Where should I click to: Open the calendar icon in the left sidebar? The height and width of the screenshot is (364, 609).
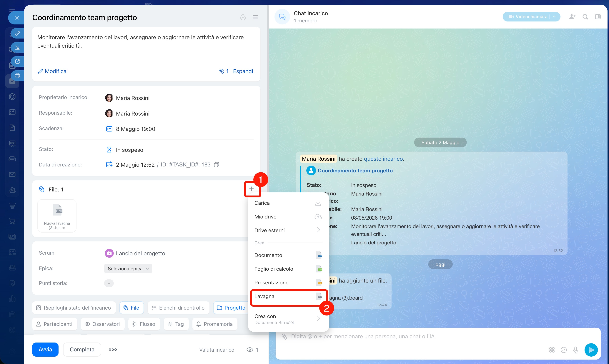(x=12, y=112)
